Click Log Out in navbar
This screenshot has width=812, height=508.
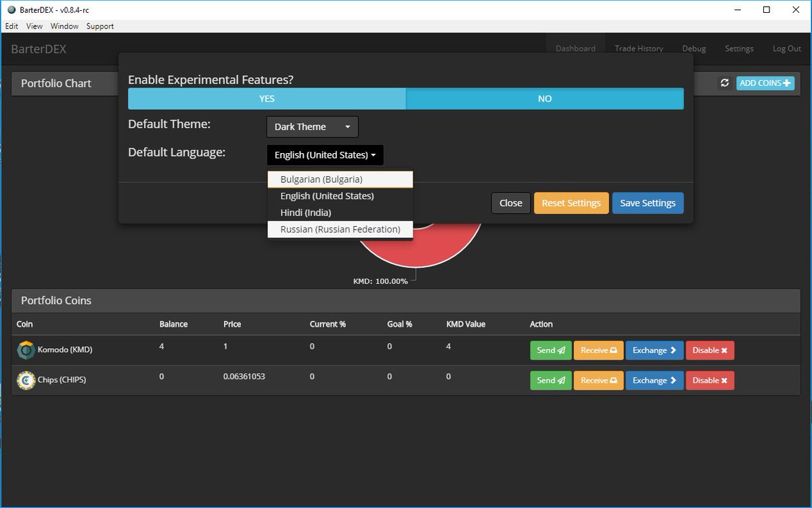click(787, 49)
